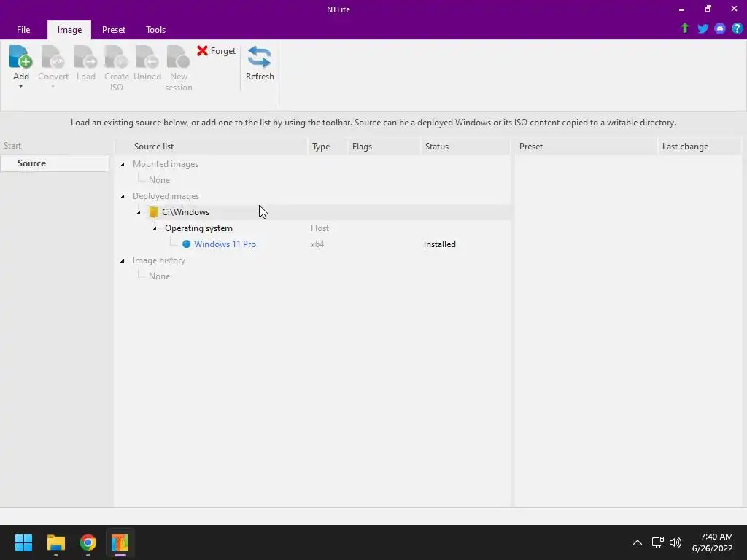Show hidden system tray icons
Image resolution: width=747 pixels, height=560 pixels.
[x=637, y=542]
